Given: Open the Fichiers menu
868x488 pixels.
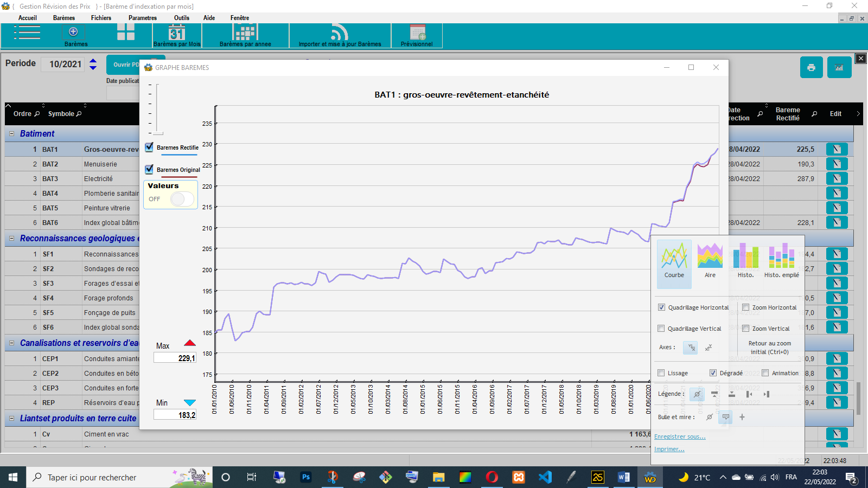Looking at the screenshot, I should point(101,18).
